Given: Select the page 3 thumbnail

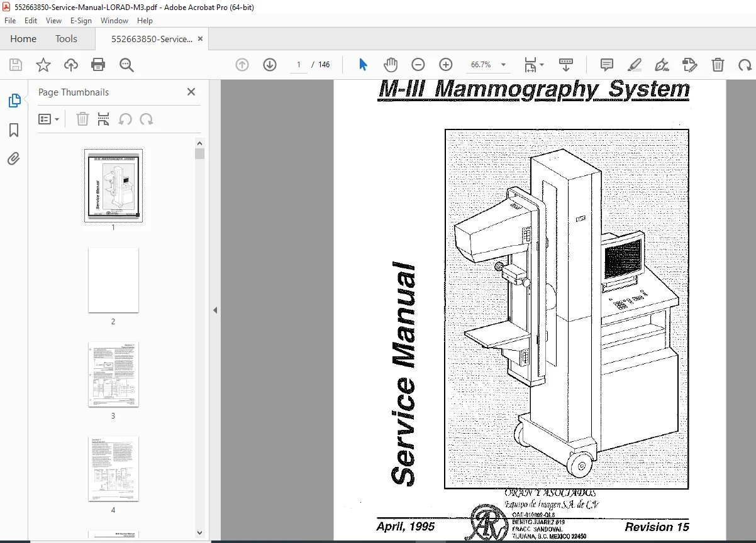Looking at the screenshot, I should 113,374.
